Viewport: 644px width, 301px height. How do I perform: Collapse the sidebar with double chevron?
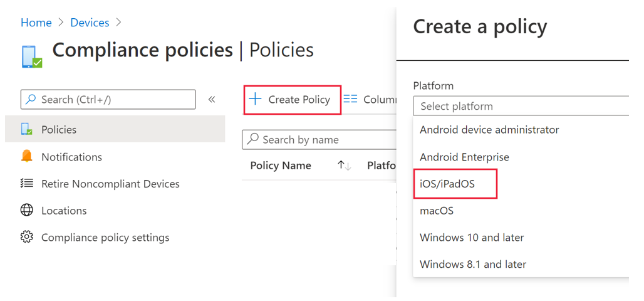click(212, 100)
